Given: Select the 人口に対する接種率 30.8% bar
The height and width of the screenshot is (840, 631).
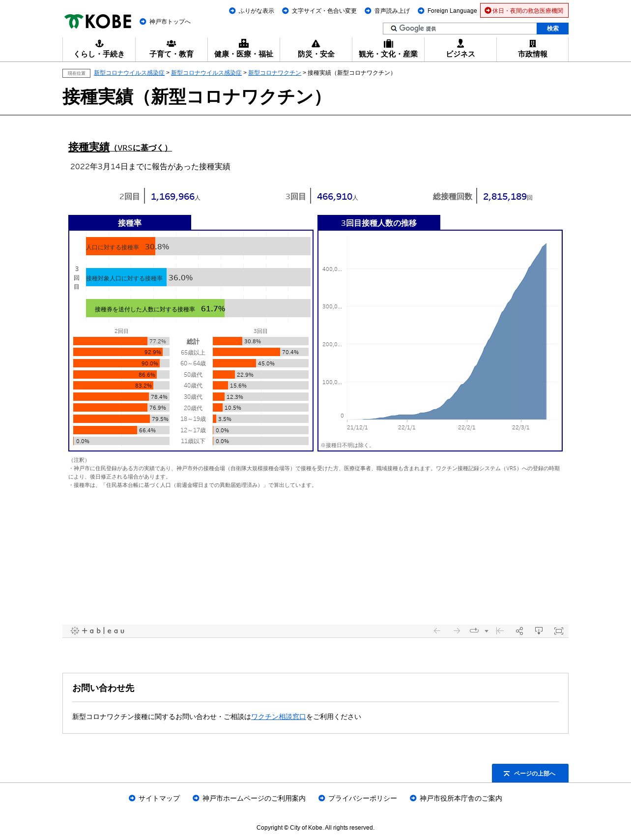Looking at the screenshot, I should pos(120,246).
